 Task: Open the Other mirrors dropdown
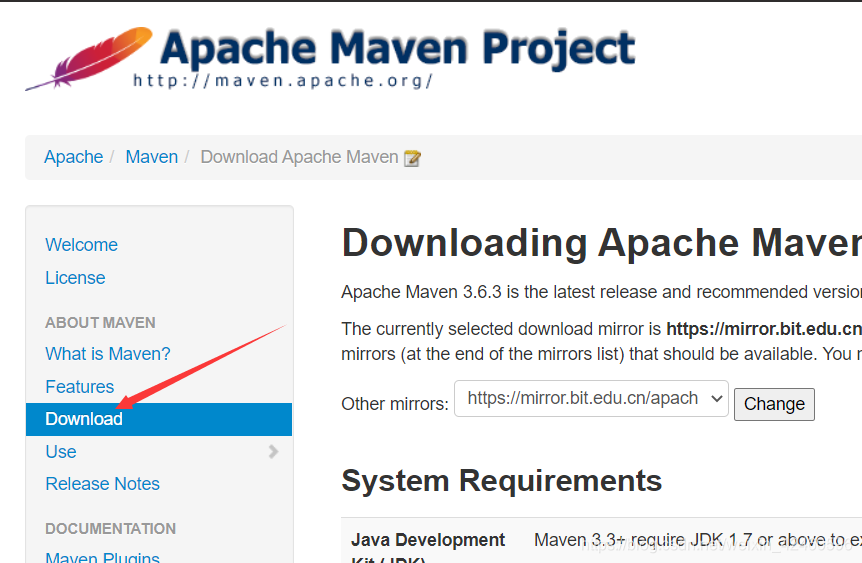(x=592, y=398)
